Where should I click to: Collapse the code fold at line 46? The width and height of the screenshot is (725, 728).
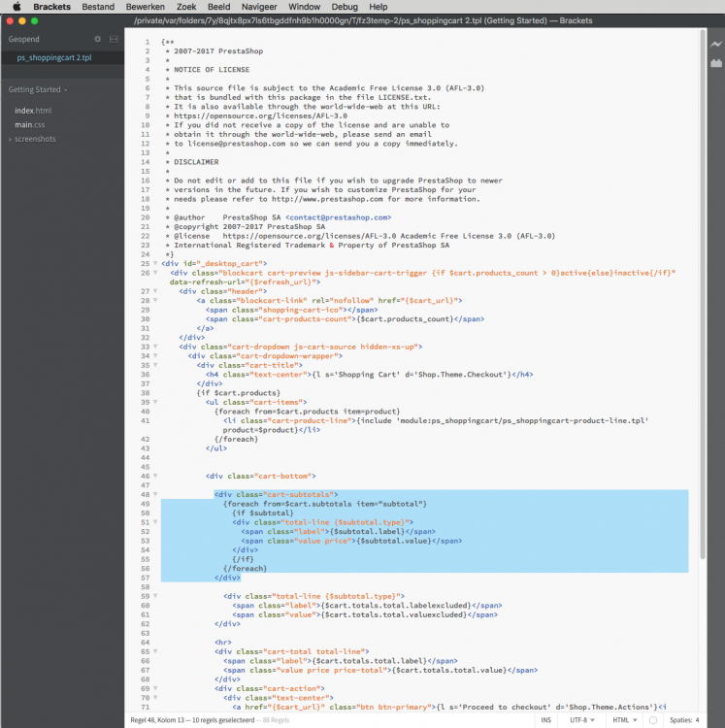pyautogui.click(x=155, y=476)
